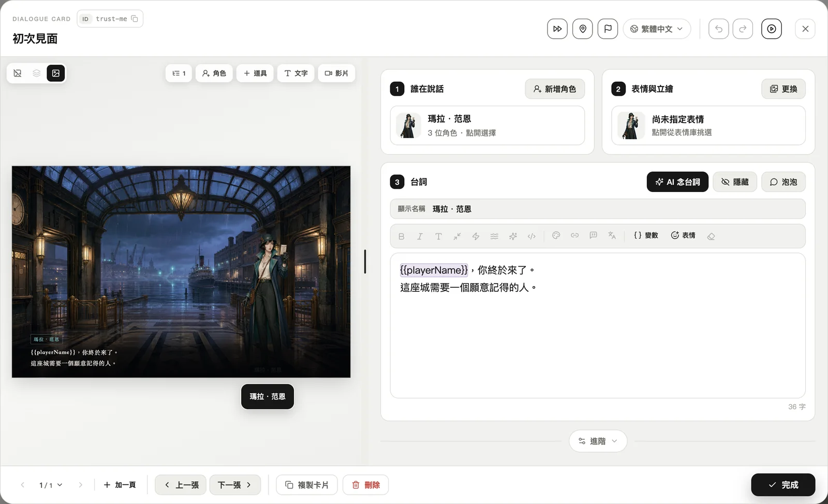Image resolution: width=828 pixels, height=504 pixels.
Task: Click the list count 1 button
Action: [x=179, y=73]
